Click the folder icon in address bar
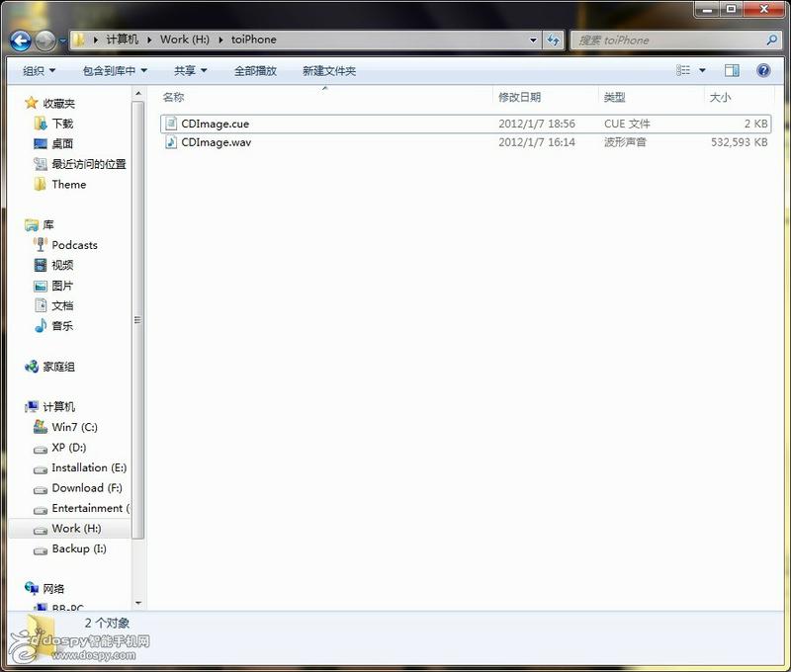The height and width of the screenshot is (672, 791). pyautogui.click(x=79, y=40)
